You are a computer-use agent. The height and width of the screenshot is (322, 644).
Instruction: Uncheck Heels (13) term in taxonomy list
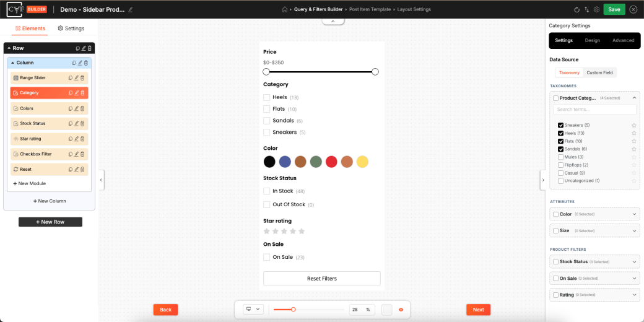[560, 133]
